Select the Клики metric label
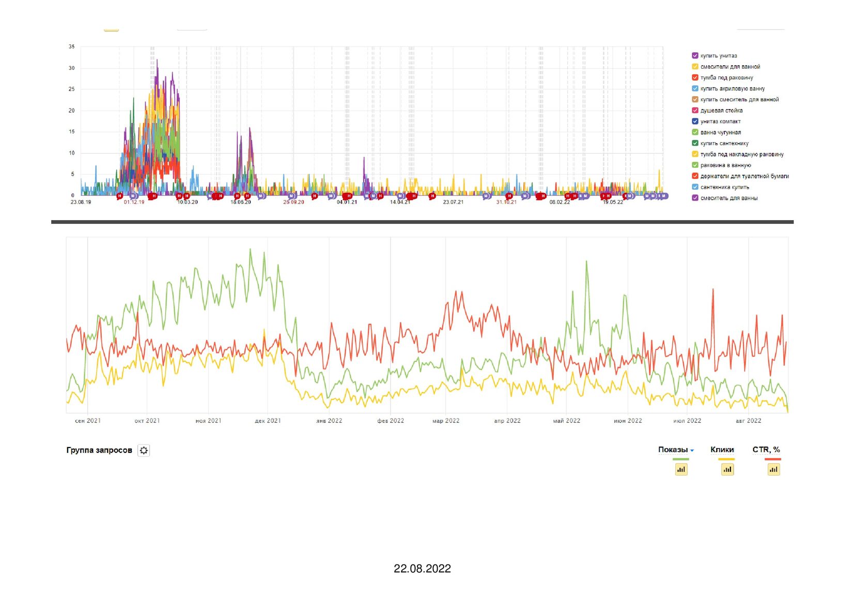 pos(722,450)
